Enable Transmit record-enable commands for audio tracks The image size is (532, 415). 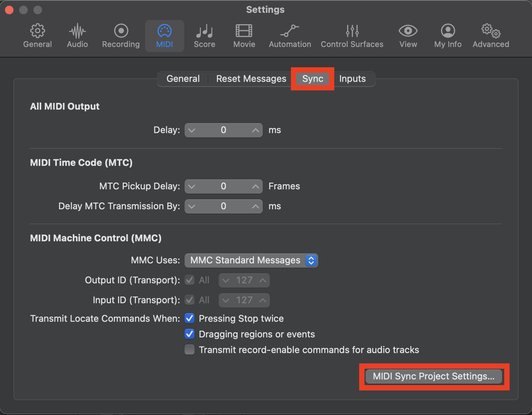190,350
